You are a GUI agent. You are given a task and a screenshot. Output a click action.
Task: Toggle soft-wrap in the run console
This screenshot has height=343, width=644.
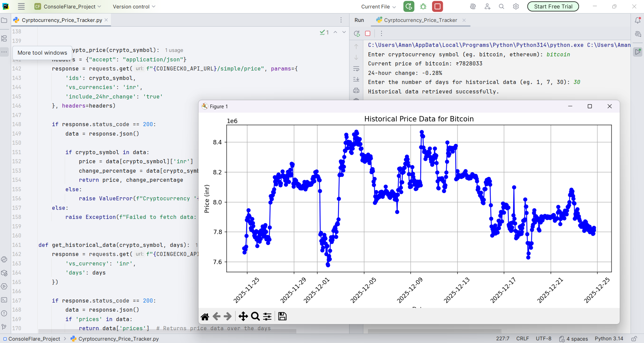(x=356, y=69)
